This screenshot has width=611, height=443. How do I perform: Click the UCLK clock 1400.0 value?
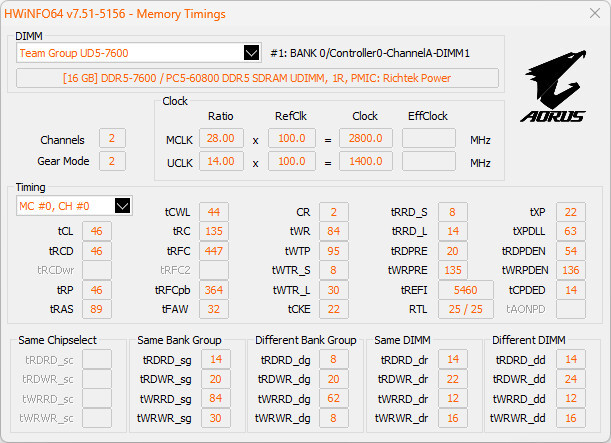(366, 161)
